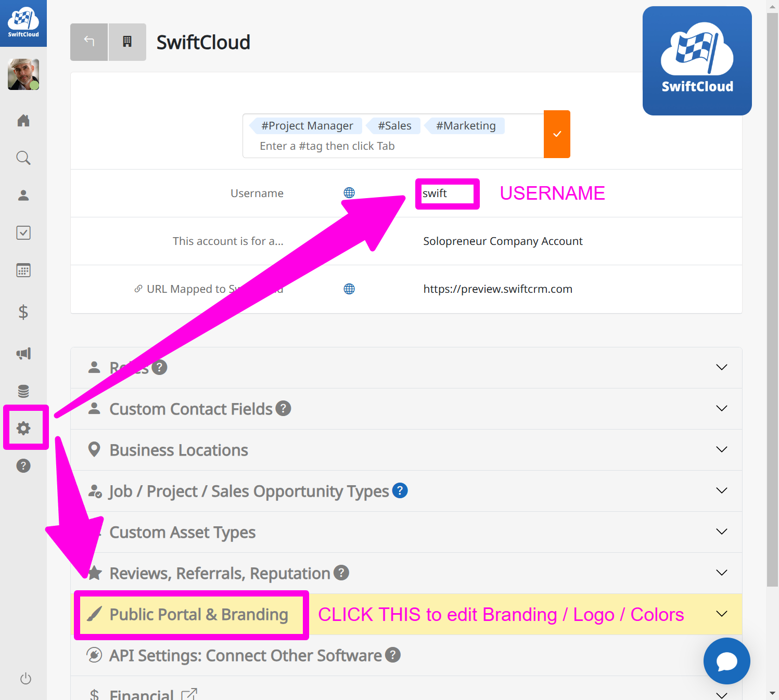
Task: Open marketing via the megaphone icon
Action: (23, 353)
